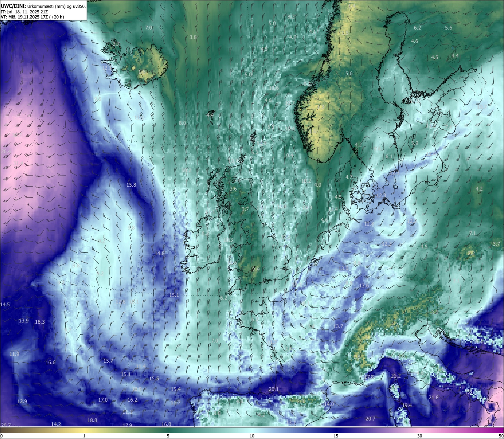The height and width of the screenshot is (439, 504).
Task: Click the 3.0 value label over the Alps
Action: coord(435,312)
